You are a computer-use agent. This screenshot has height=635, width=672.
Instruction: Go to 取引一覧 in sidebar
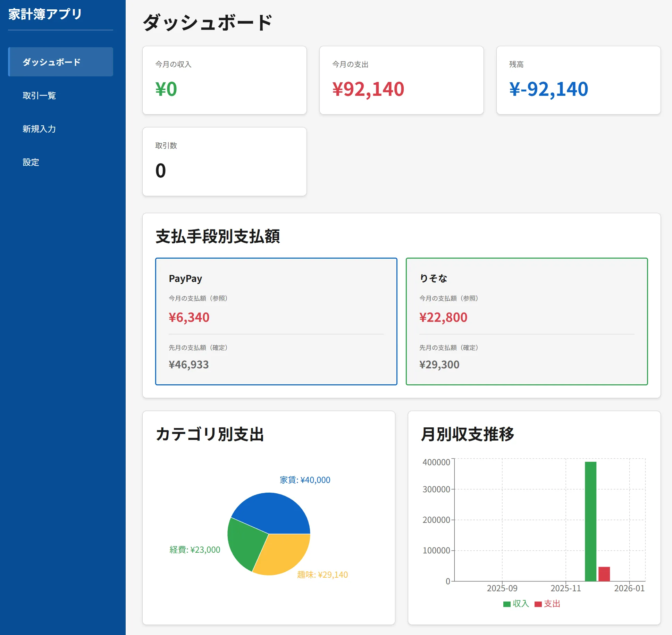tap(39, 95)
